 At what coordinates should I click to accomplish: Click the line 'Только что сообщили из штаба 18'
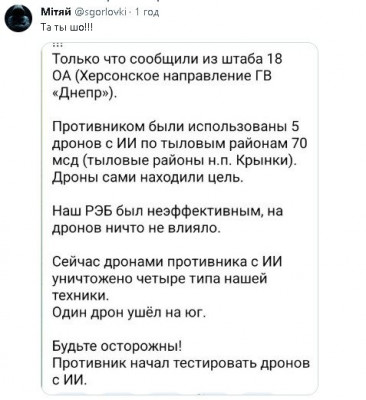(x=168, y=59)
